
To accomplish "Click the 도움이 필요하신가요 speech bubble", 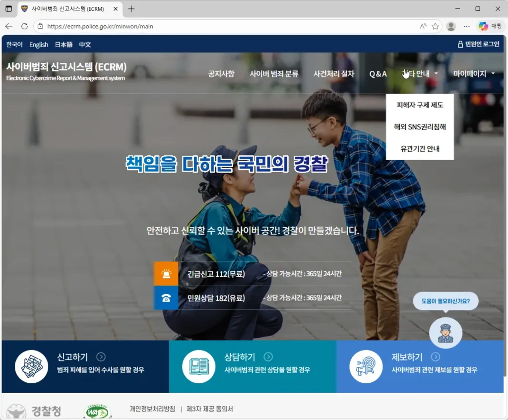I will coord(445,301).
